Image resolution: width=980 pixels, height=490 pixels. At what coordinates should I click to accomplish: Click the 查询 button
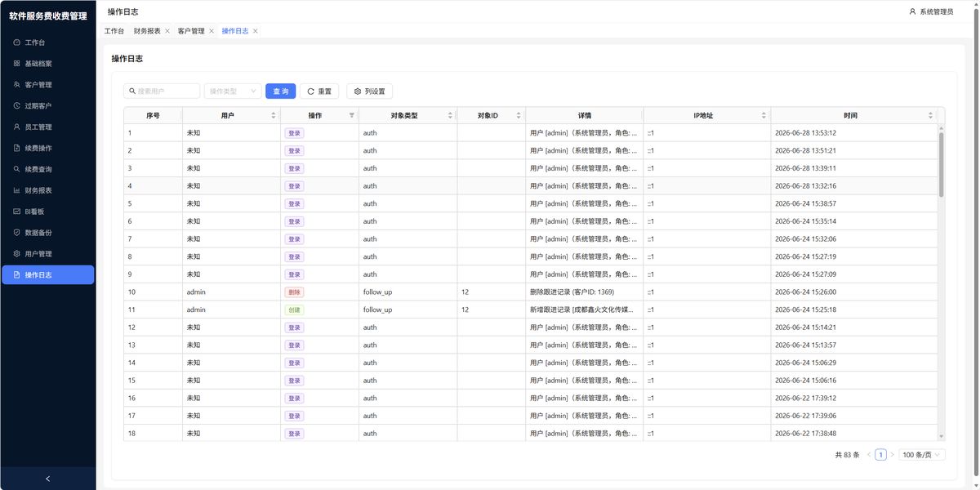[280, 91]
